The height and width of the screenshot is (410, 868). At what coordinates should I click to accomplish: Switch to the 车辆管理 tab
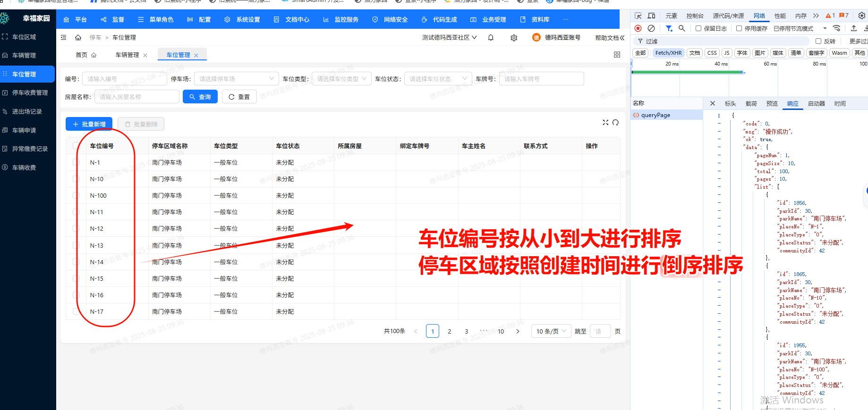pyautogui.click(x=127, y=55)
